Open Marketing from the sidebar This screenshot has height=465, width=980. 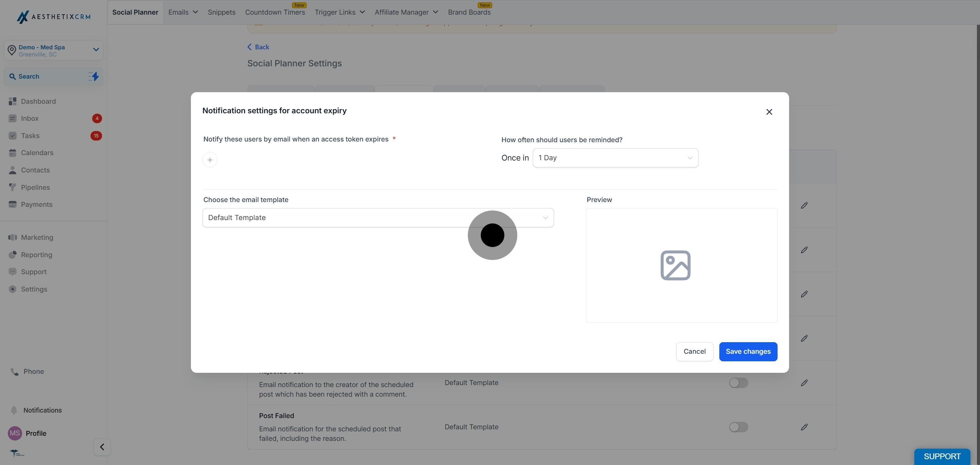pos(37,238)
